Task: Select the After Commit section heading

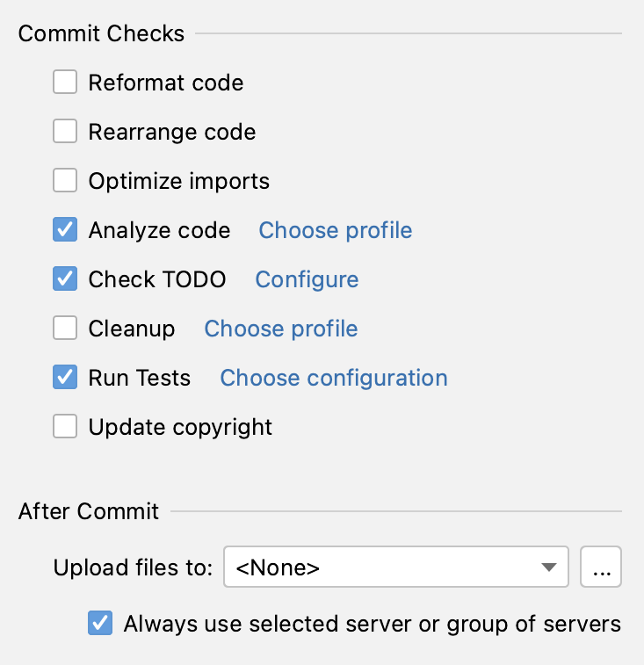Action: 88,511
